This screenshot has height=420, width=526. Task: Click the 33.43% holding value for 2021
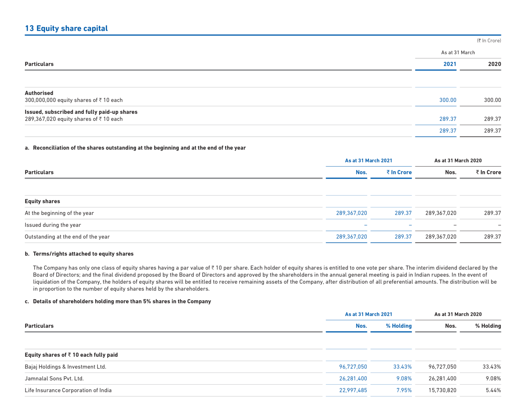(402, 367)
